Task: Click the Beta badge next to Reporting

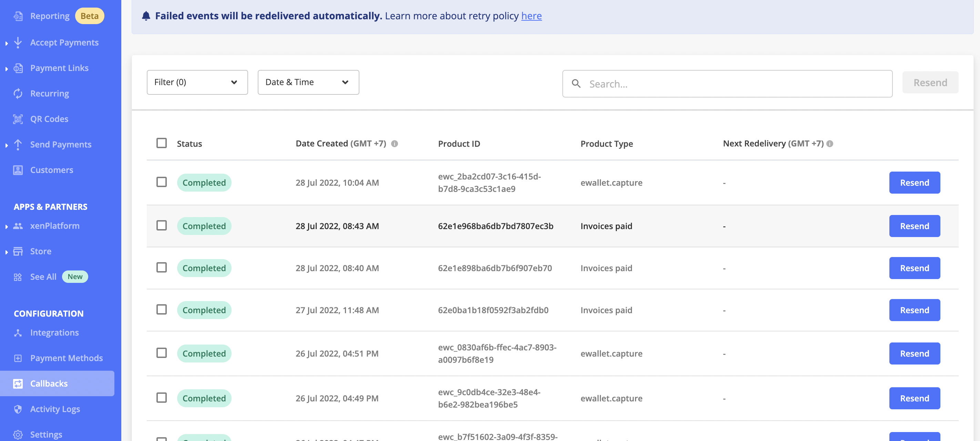Action: 90,16
